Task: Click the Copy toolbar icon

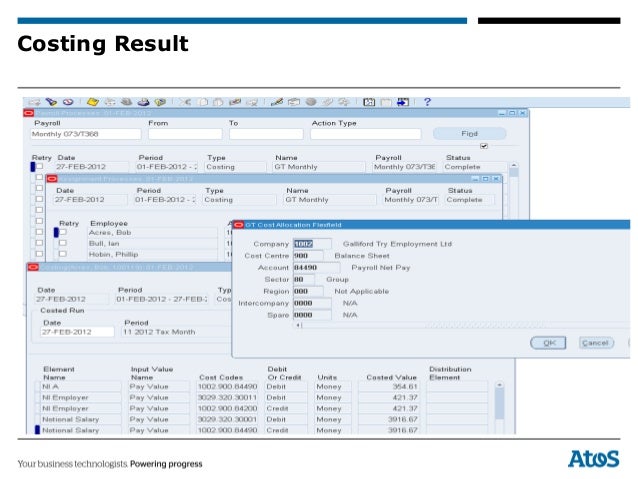Action: click(203, 102)
